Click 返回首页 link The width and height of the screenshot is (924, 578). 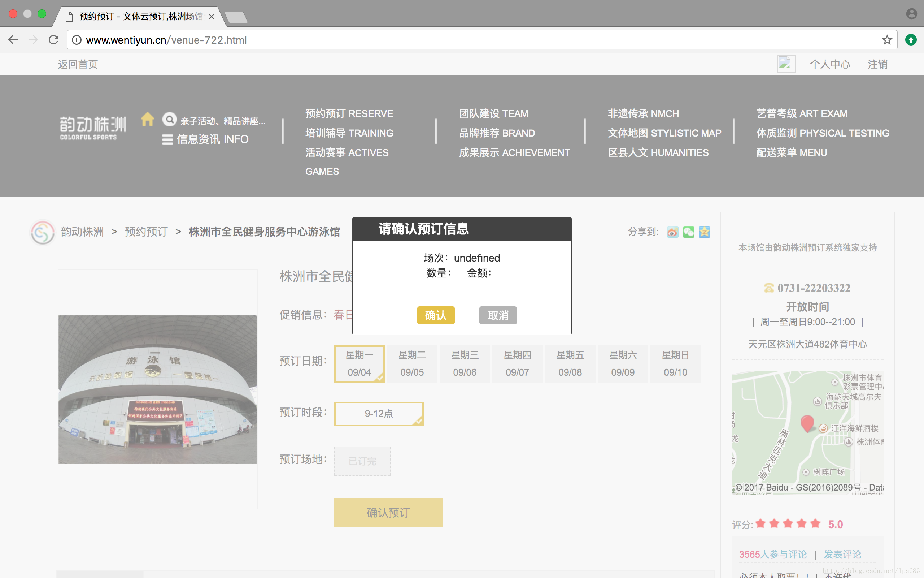(x=78, y=64)
